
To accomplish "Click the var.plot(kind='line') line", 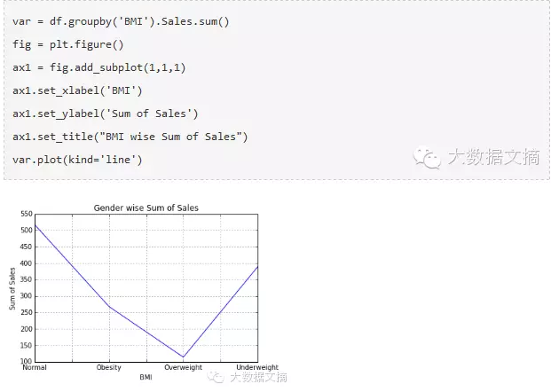I will [77, 159].
